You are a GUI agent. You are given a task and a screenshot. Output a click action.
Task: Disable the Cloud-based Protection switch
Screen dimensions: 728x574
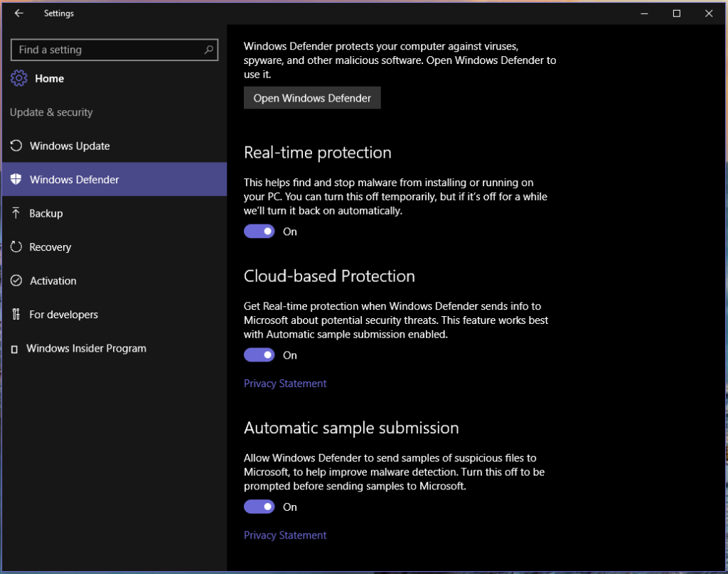[x=259, y=355]
